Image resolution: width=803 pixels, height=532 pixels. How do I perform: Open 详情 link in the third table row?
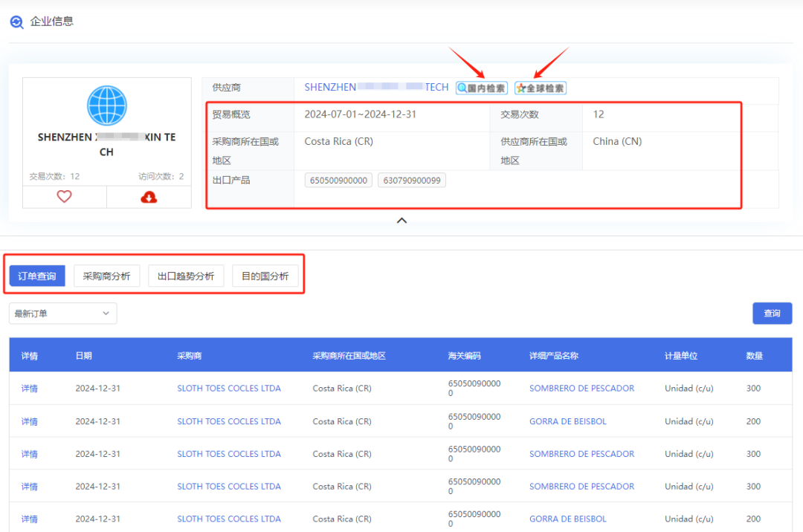click(29, 454)
